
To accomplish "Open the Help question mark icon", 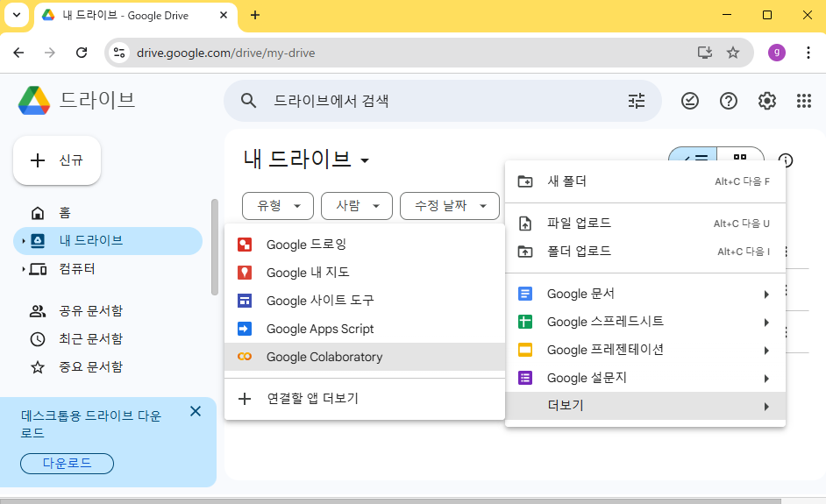I will [x=729, y=101].
